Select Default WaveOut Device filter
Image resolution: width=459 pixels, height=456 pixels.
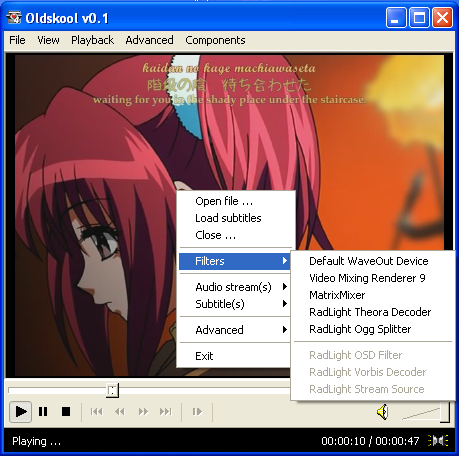coord(373,261)
